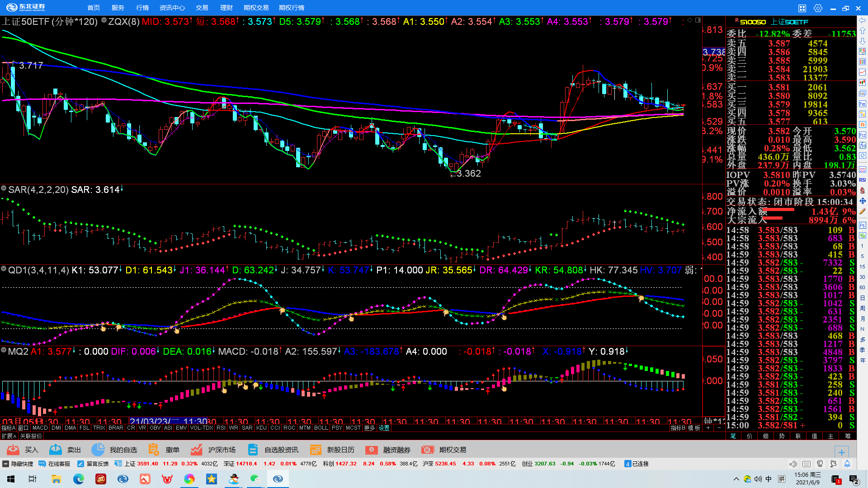Open the 更多 more indicators list

(x=369, y=428)
